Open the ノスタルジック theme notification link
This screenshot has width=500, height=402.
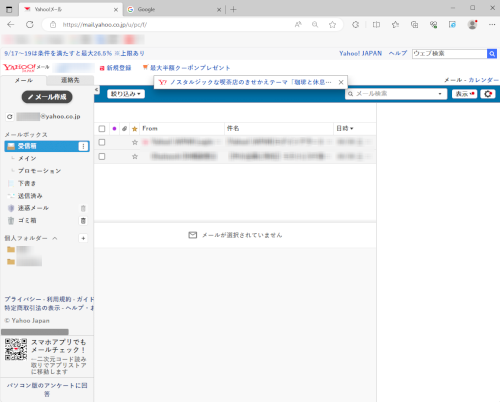pyautogui.click(x=251, y=82)
